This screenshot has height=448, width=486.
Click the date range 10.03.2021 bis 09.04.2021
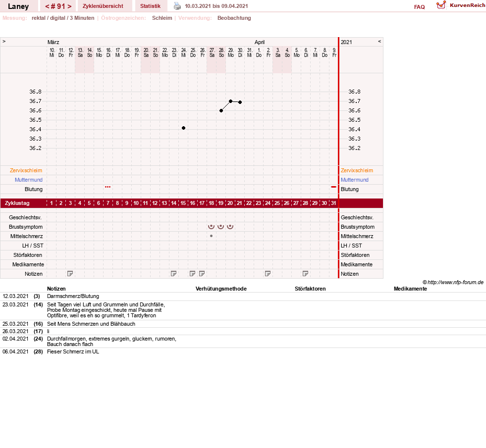[216, 6]
